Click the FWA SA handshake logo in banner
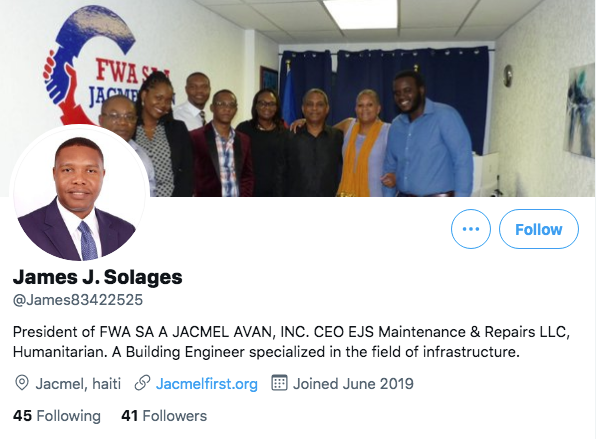This screenshot has height=439, width=601. pyautogui.click(x=90, y=65)
